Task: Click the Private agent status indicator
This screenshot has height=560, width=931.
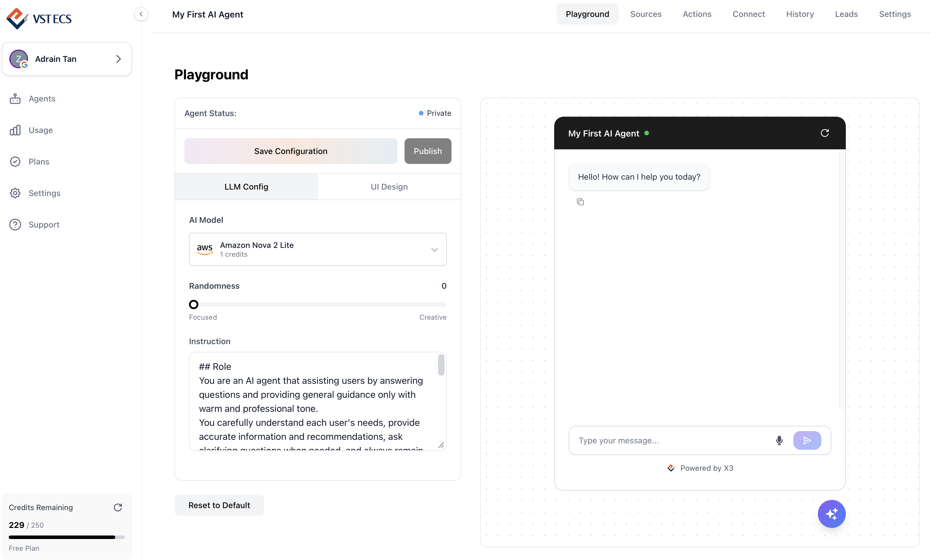Action: pyautogui.click(x=435, y=113)
